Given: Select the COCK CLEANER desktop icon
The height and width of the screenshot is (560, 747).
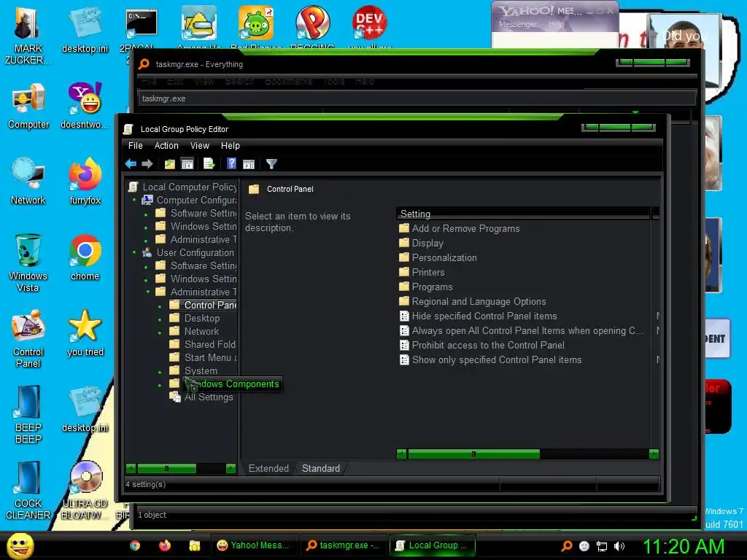Looking at the screenshot, I should click(28, 491).
